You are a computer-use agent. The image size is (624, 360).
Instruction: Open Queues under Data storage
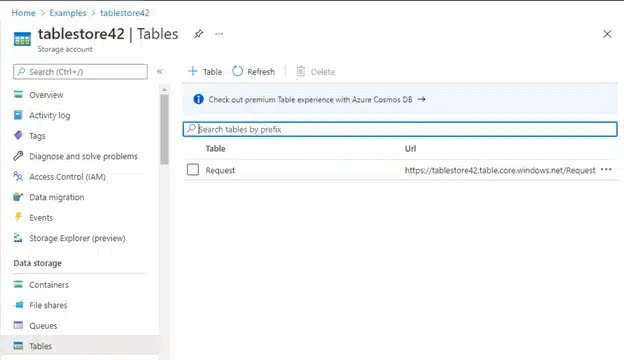tap(43, 326)
